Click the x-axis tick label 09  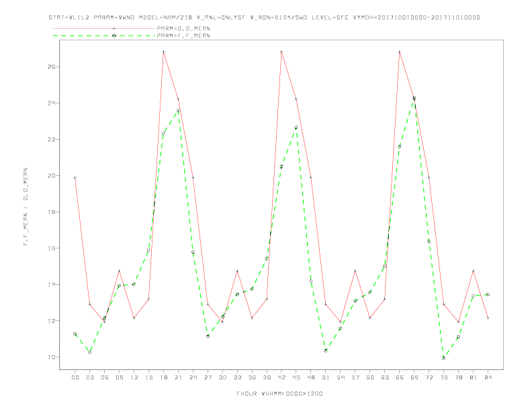[119, 377]
